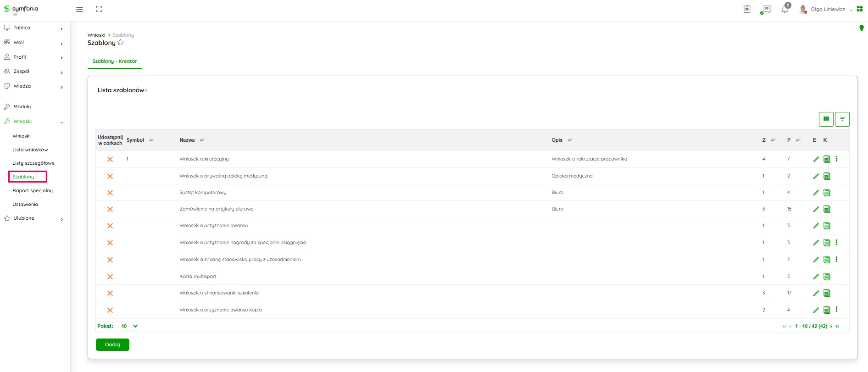This screenshot has height=372, width=868.
Task: Click the clipboard tasks icon in header
Action: click(x=747, y=9)
